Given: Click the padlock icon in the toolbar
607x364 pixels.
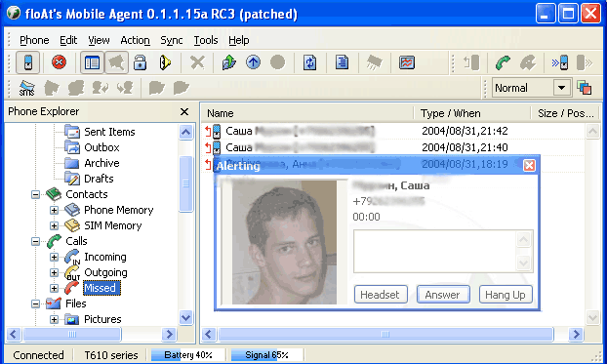Looking at the screenshot, I should (140, 62).
